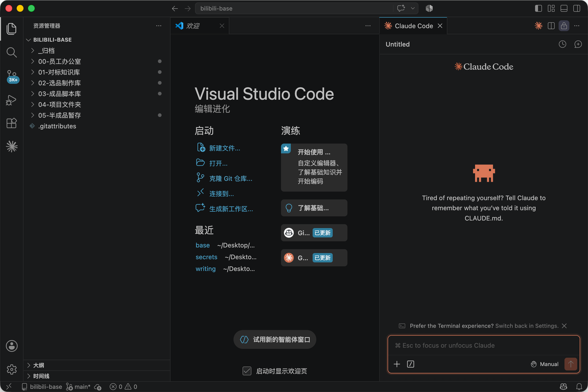Image resolution: width=588 pixels, height=392 pixels.
Task: Open the Extensions view
Action: point(11,123)
